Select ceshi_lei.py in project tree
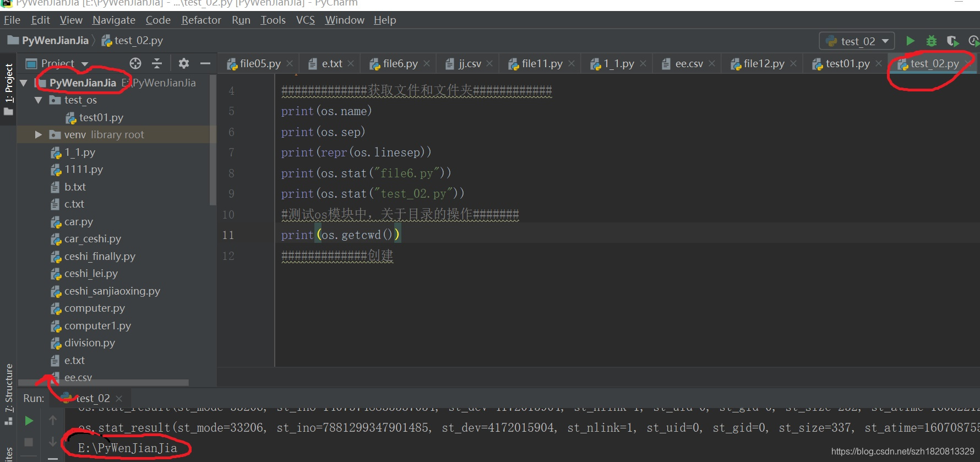 (84, 274)
